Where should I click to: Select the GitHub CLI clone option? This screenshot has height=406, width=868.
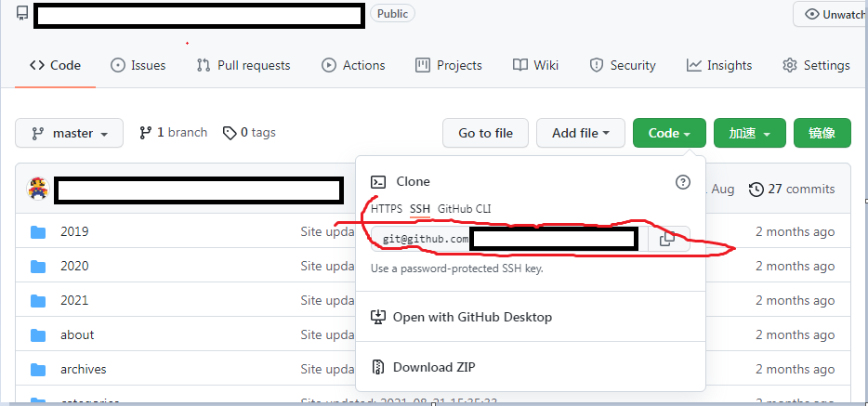(x=464, y=209)
